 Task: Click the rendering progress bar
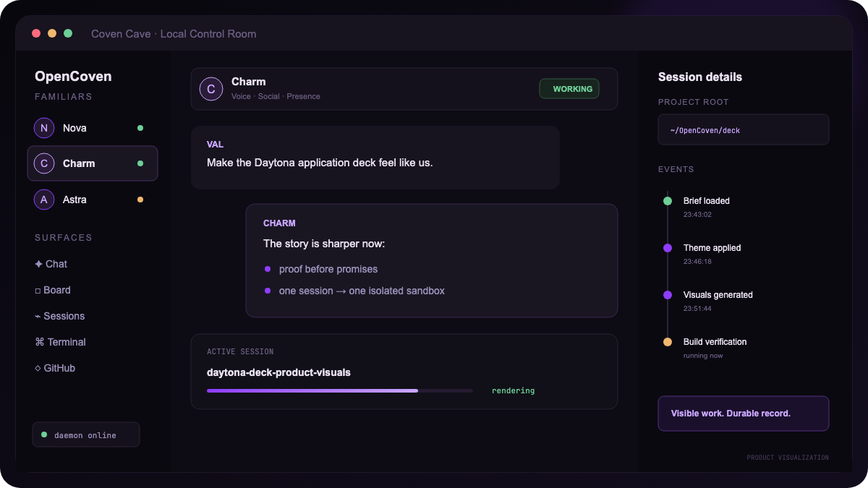(340, 390)
